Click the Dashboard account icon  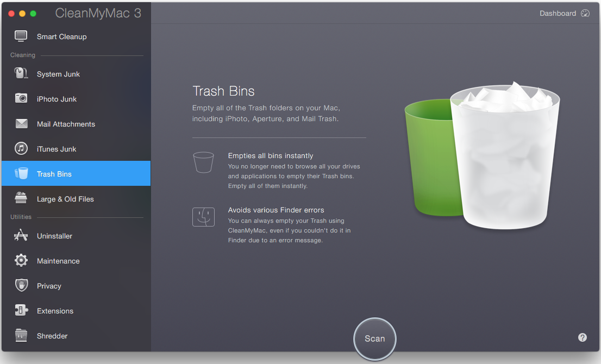pos(585,13)
